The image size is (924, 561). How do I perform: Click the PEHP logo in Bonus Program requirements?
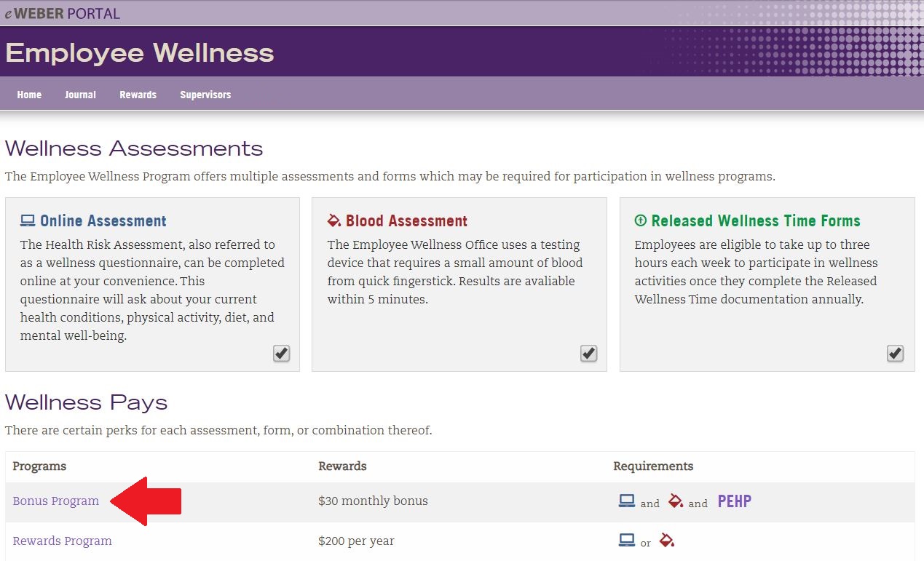[734, 501]
